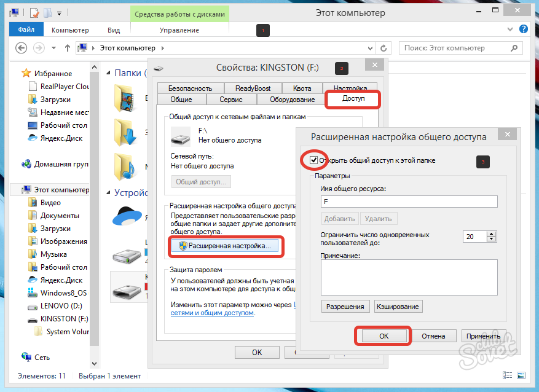Click link сетями и общим доступом
Screen dimensions: 539x392
coord(212,313)
